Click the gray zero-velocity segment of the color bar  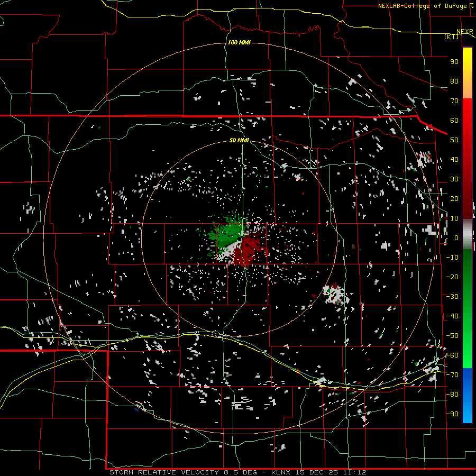pyautogui.click(x=467, y=234)
